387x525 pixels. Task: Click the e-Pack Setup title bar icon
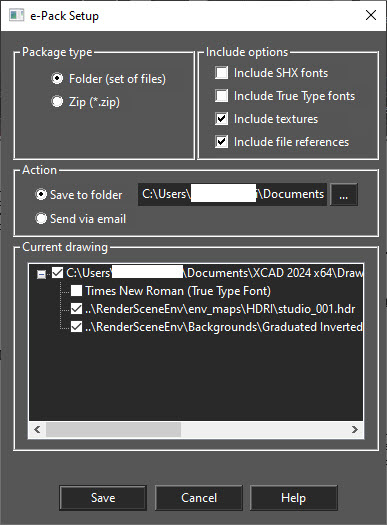point(16,15)
